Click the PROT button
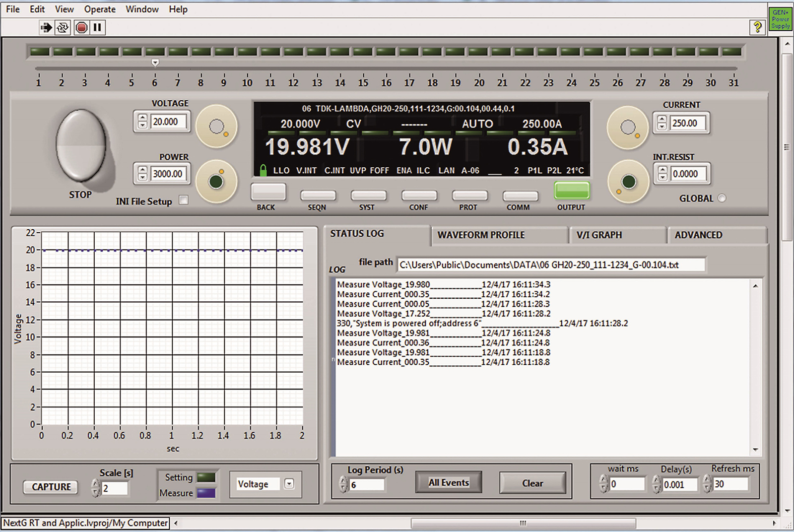Screen dimensions: 794x532 (470, 196)
